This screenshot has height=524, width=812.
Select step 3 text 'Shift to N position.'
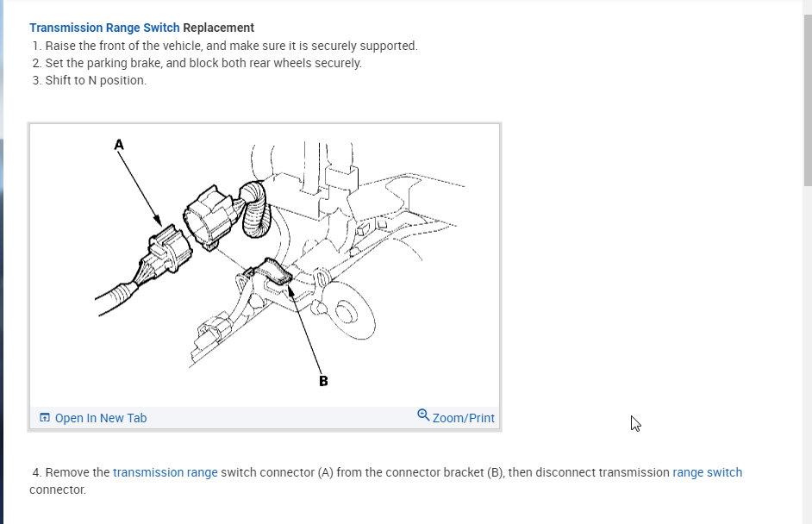click(x=96, y=80)
